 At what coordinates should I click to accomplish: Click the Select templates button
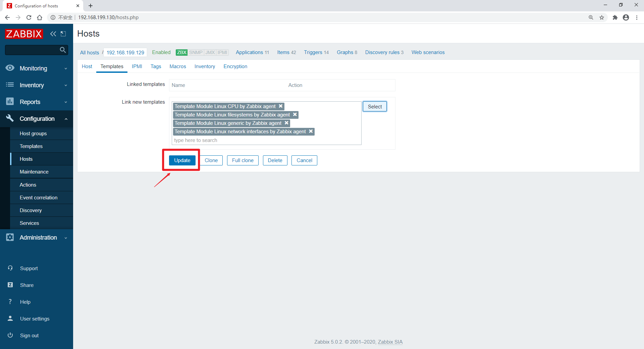[375, 106]
